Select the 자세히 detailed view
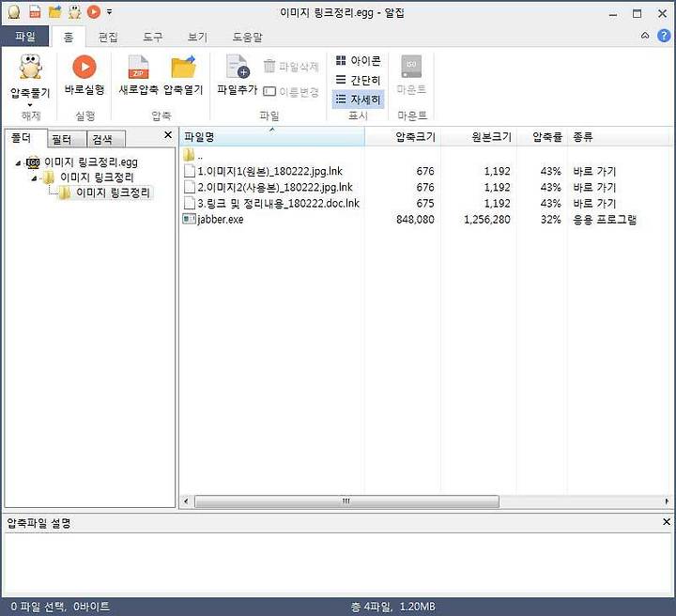 point(359,100)
